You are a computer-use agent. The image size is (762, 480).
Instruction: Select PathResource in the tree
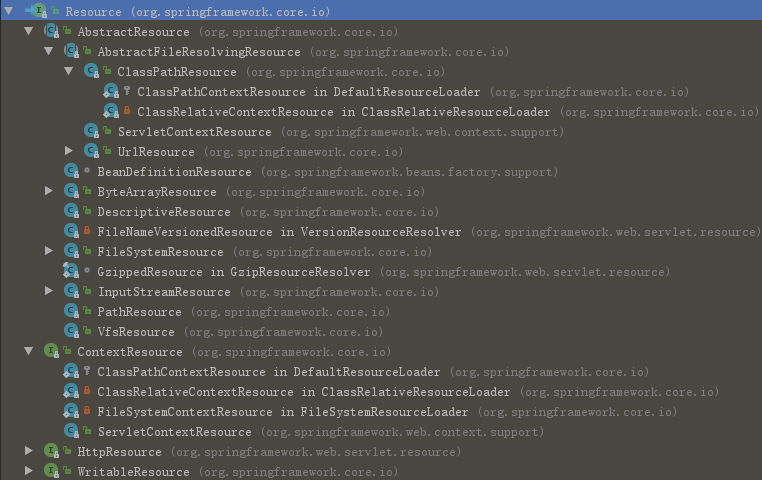(139, 312)
